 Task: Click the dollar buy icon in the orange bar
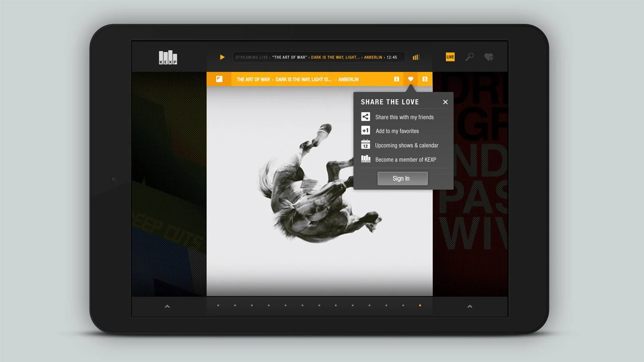pos(425,79)
